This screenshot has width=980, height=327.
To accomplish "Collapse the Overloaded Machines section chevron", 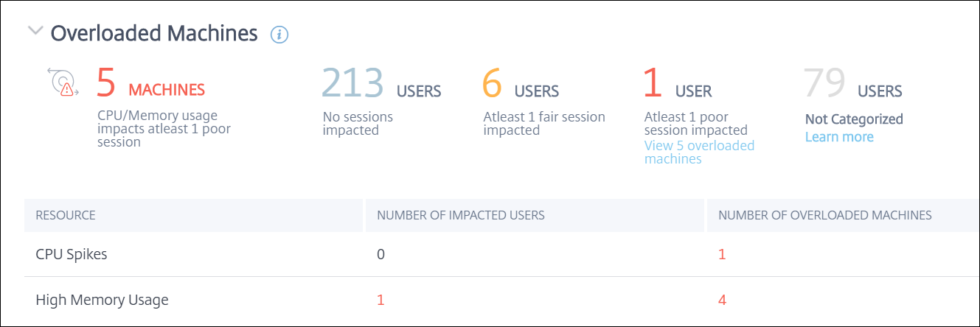I will pos(34,32).
